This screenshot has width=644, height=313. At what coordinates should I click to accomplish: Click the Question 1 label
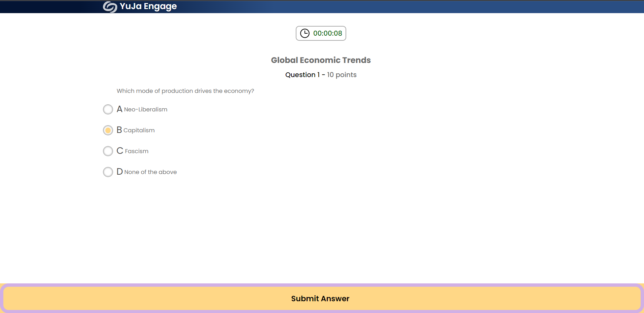pos(302,75)
